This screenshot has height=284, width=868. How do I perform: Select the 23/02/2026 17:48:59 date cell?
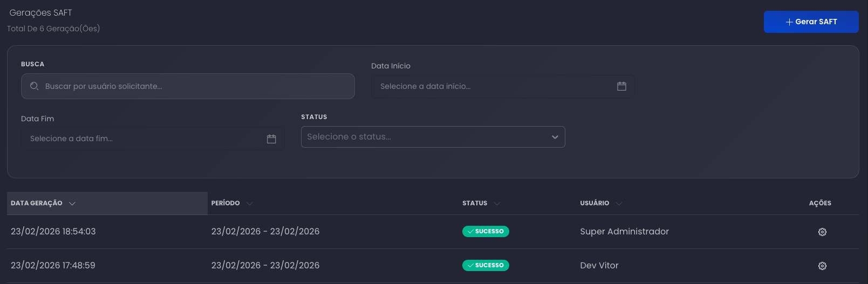click(53, 265)
